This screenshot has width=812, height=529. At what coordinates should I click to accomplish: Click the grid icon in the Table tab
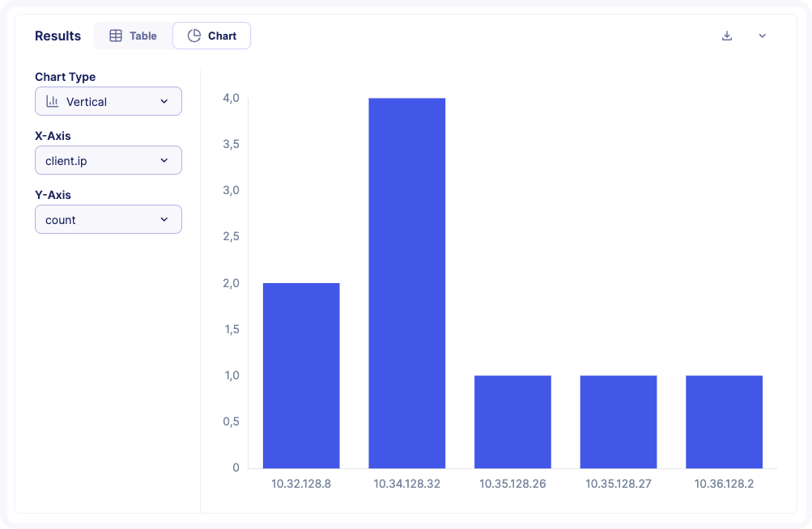[116, 36]
